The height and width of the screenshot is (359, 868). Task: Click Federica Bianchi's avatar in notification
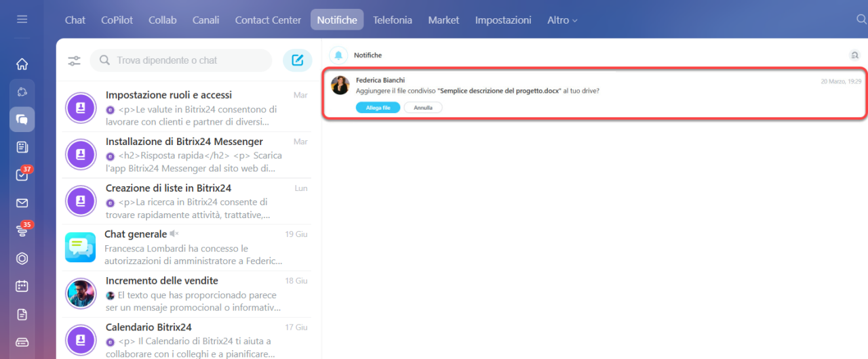[x=340, y=85]
